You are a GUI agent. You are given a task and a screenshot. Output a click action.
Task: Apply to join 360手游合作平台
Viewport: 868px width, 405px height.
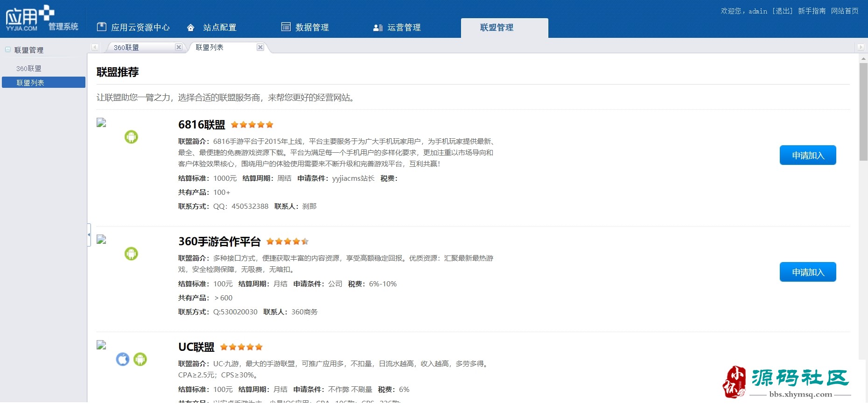[x=808, y=272]
